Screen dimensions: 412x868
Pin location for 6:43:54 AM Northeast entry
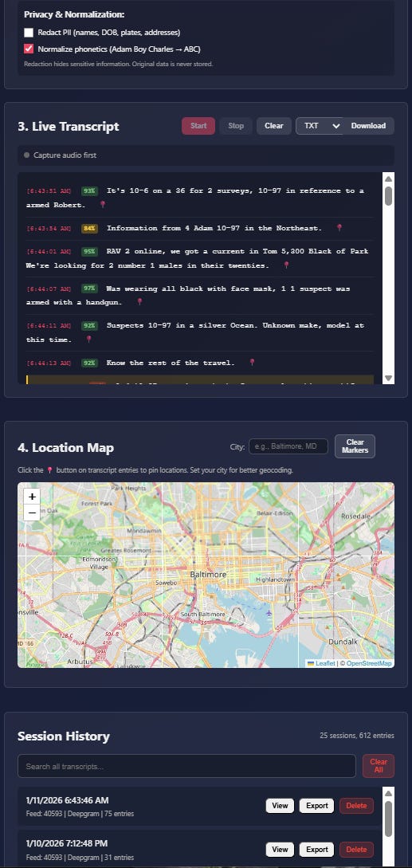(x=339, y=227)
